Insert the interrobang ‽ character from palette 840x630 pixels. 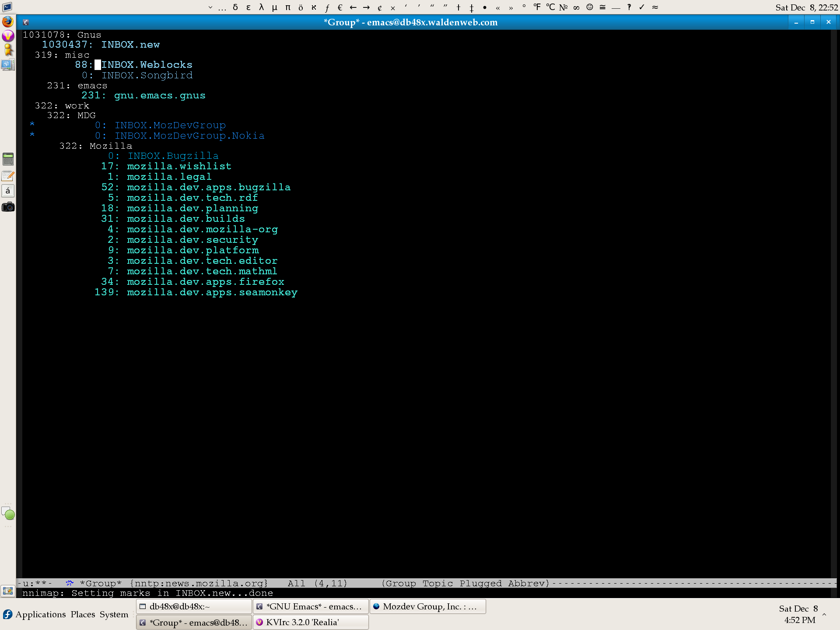[x=629, y=7]
